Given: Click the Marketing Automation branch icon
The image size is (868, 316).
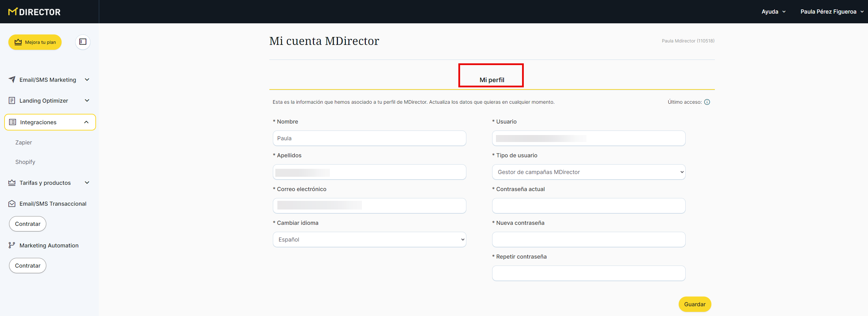Looking at the screenshot, I should point(12,245).
